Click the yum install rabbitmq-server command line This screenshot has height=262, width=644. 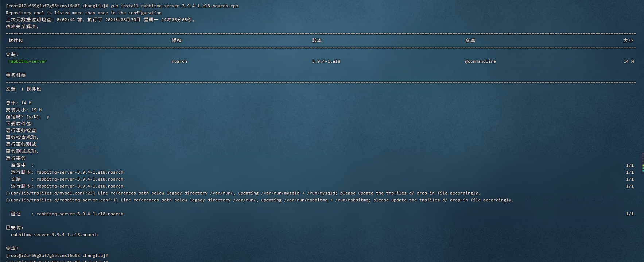122,6
